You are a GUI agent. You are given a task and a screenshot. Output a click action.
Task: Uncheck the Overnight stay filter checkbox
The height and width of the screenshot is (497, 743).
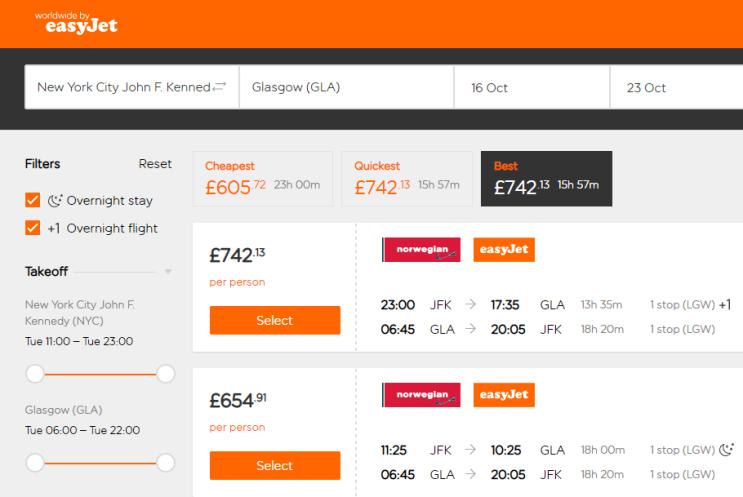coord(33,200)
